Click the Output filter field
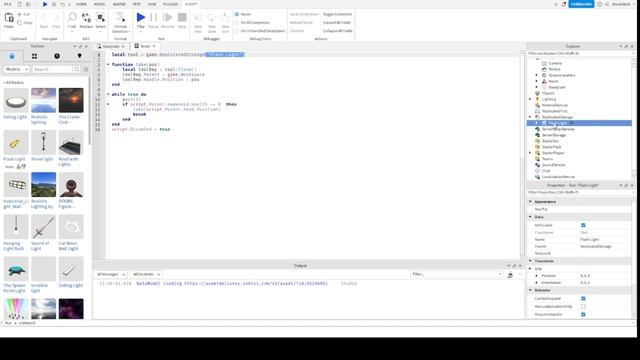The width and height of the screenshot is (640, 360). click(x=456, y=274)
